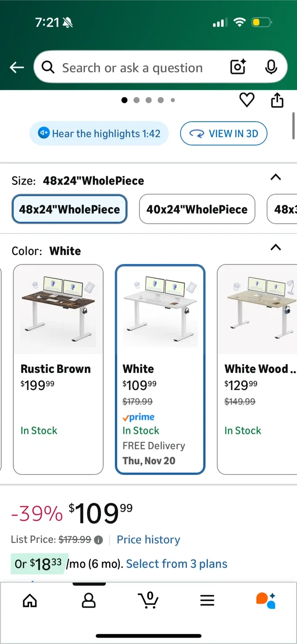Play Hear the highlights audio

point(99,133)
